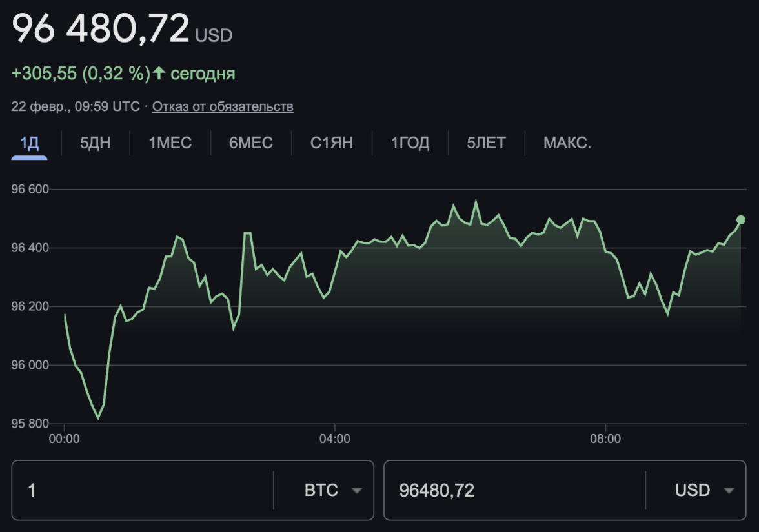759x532 pixels.
Task: Click the green endpoint dot on chart
Action: [x=741, y=220]
